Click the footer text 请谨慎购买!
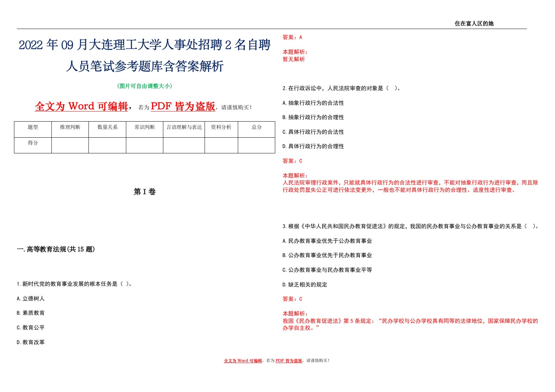Viewport: 555px width, 392px height. point(318,361)
